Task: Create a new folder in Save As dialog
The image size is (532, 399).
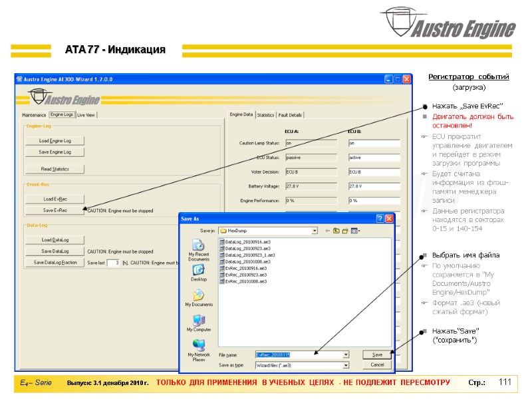Action: (x=345, y=231)
